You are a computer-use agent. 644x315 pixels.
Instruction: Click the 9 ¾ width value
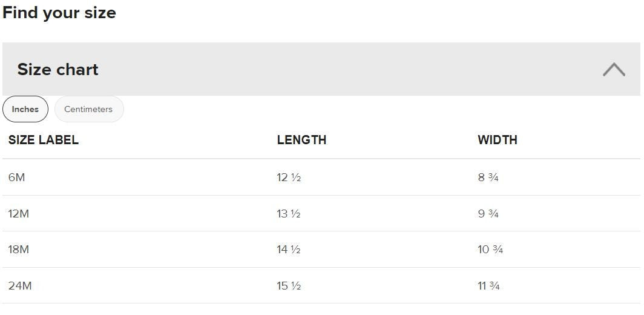488,214
